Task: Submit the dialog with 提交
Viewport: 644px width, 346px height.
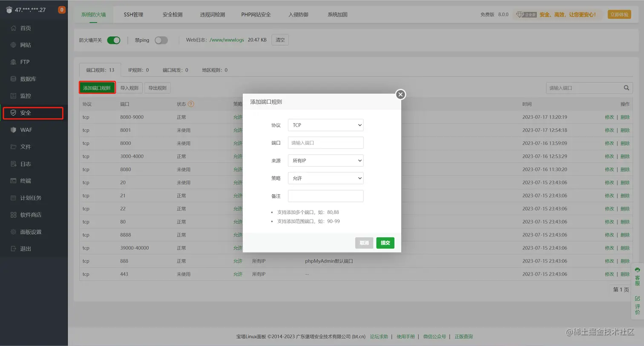Action: pos(385,243)
